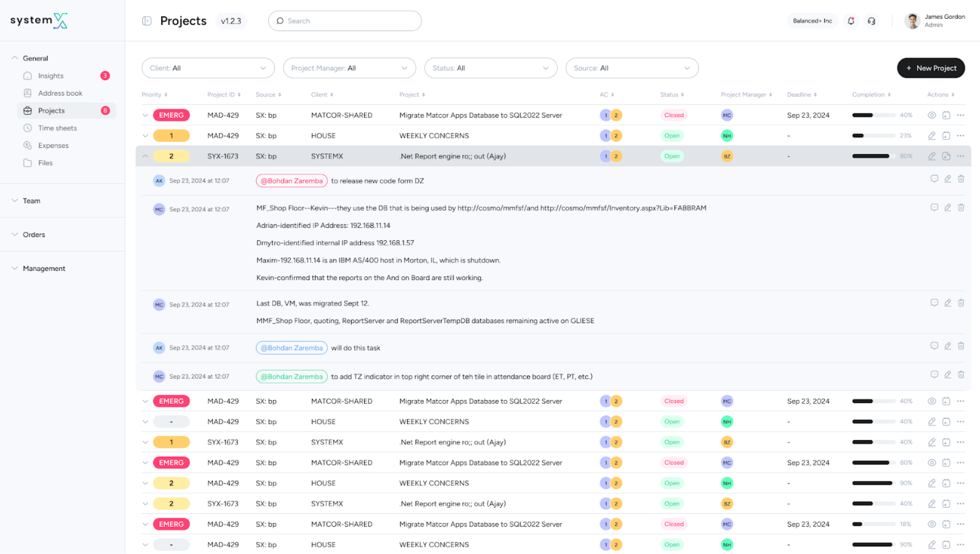Open the Time sheets section
This screenshot has height=554, width=980.
[x=57, y=128]
